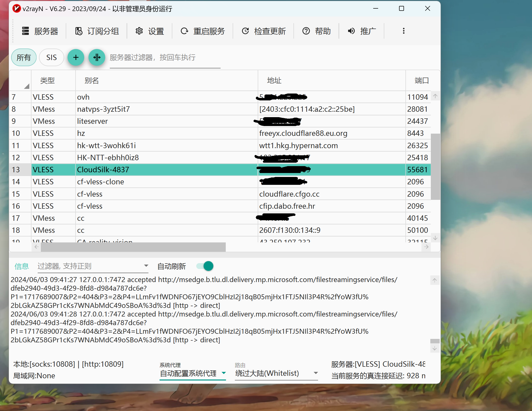The image size is (532, 411).
Task: Click the table corner select-all triangle
Action: [27, 86]
